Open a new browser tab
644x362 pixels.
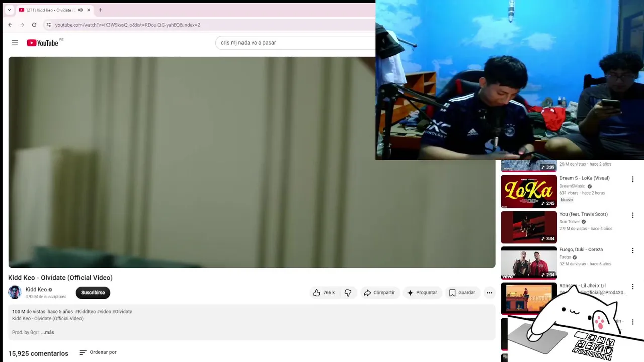100,10
